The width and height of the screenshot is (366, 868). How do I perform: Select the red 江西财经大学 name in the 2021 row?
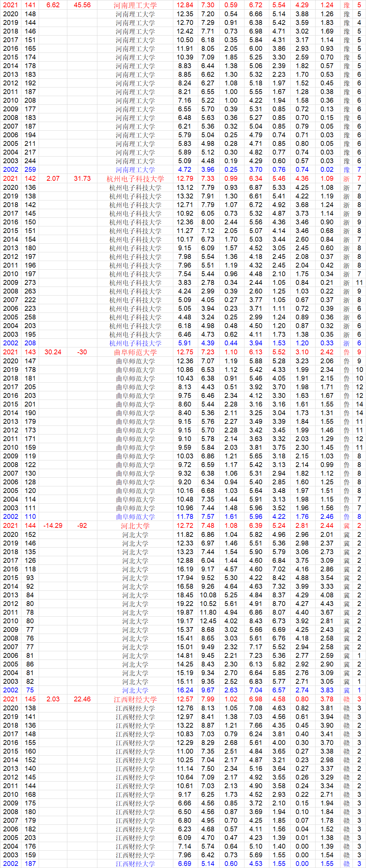coord(135,699)
